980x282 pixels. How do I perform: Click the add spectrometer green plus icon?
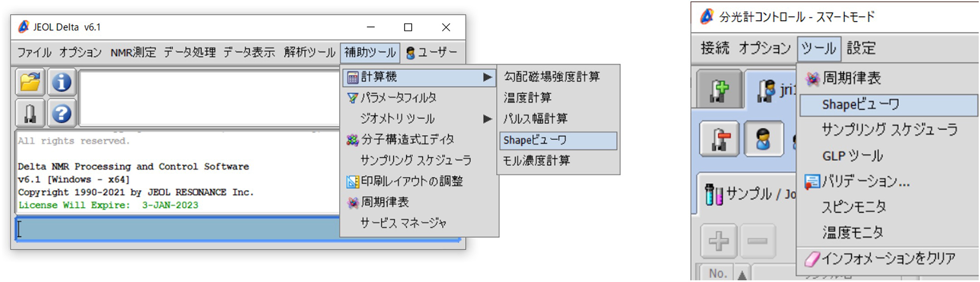coord(719,89)
